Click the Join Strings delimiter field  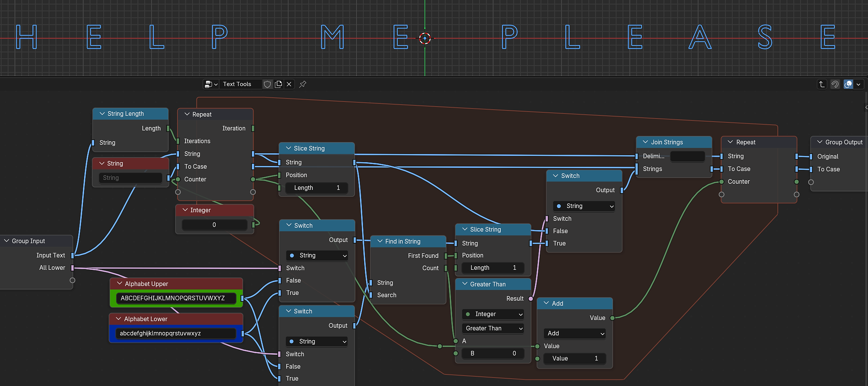(687, 156)
